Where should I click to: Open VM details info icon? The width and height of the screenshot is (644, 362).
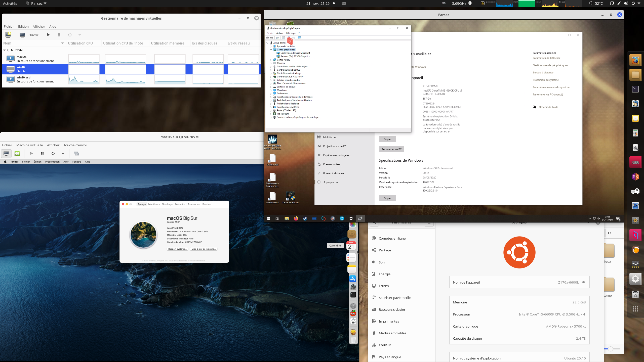point(17,154)
